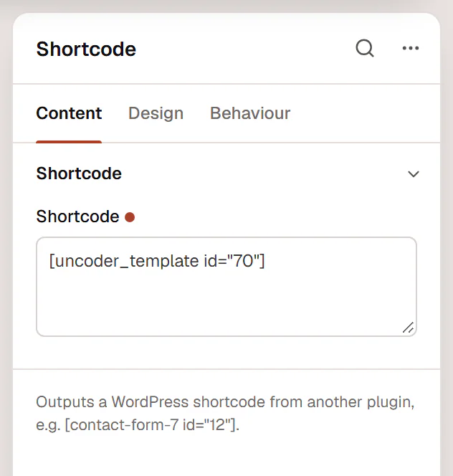453x476 pixels.
Task: Search panel settings using magnifying glass
Action: (x=365, y=48)
